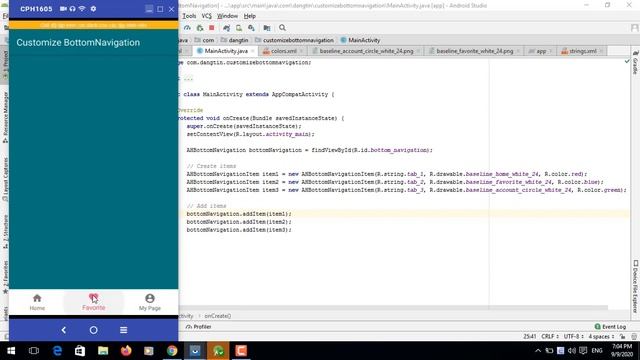Tap the My Page account icon
Screen dimensions: 640x360
point(150,298)
